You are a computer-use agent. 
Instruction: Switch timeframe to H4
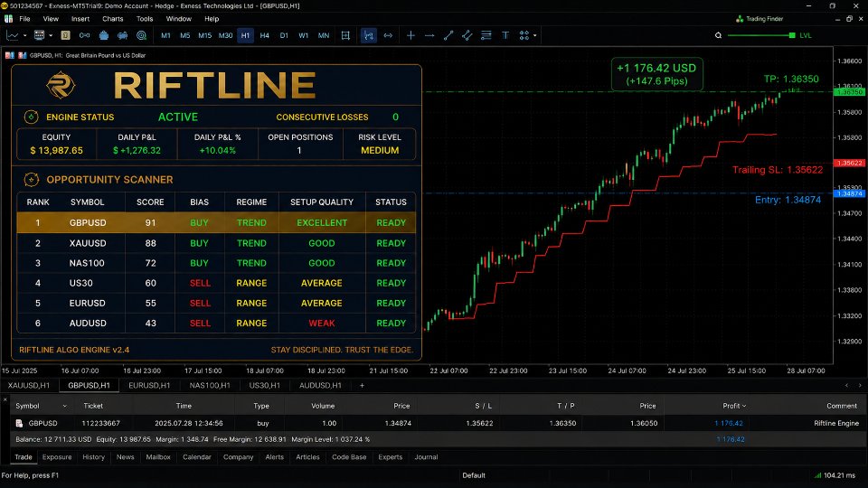[x=265, y=35]
